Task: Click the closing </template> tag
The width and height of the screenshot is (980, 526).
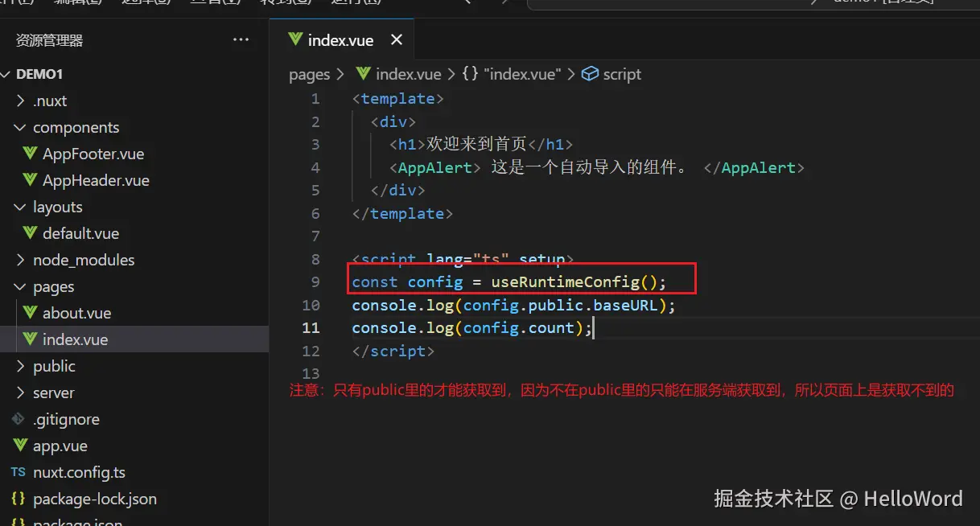Action: point(402,214)
